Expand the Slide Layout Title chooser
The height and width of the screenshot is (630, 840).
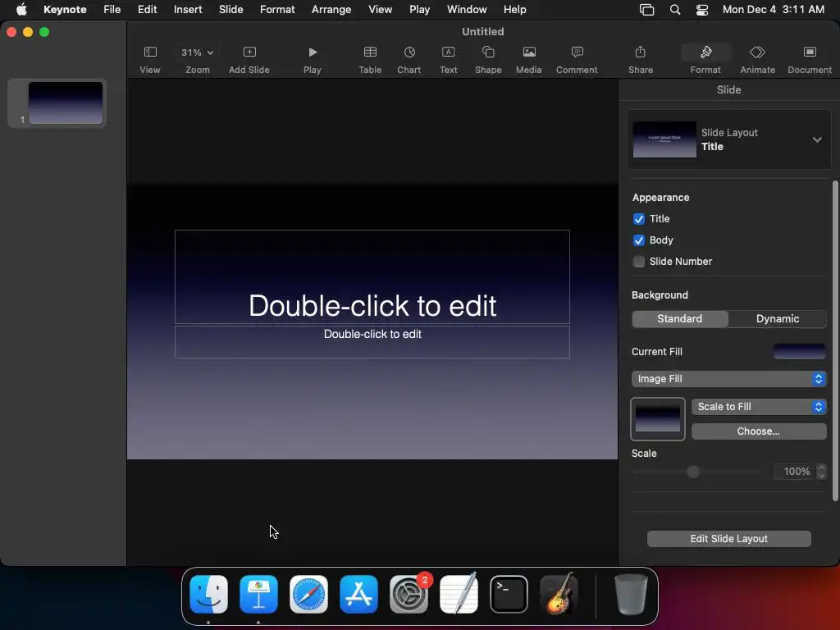729,139
